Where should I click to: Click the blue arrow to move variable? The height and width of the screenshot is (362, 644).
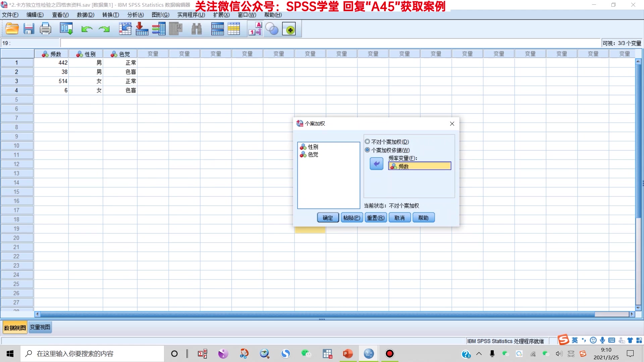tap(376, 164)
